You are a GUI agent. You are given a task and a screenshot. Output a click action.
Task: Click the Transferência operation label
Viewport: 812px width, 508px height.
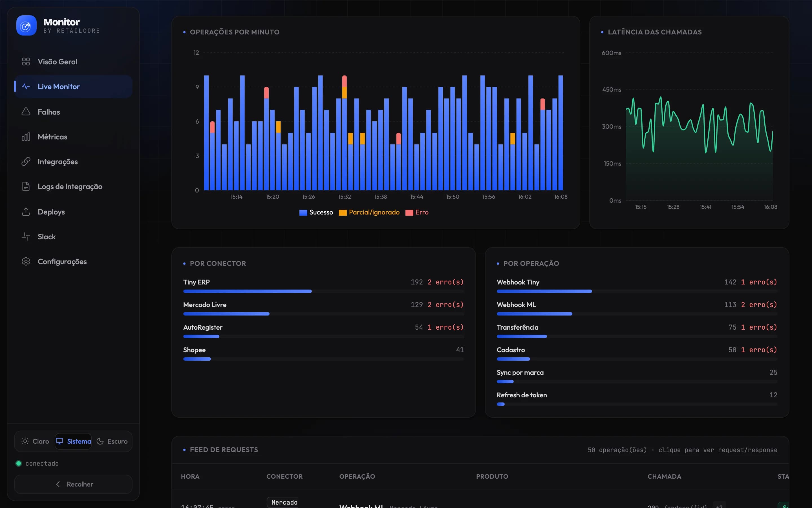pyautogui.click(x=517, y=327)
